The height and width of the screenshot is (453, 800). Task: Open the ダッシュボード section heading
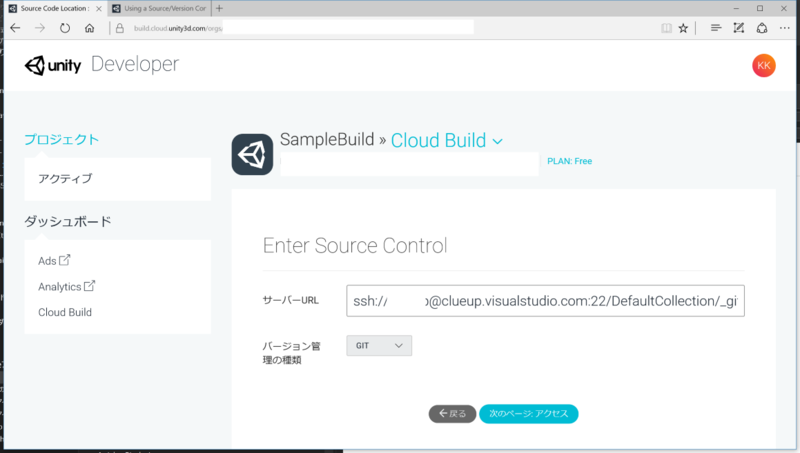coord(68,221)
